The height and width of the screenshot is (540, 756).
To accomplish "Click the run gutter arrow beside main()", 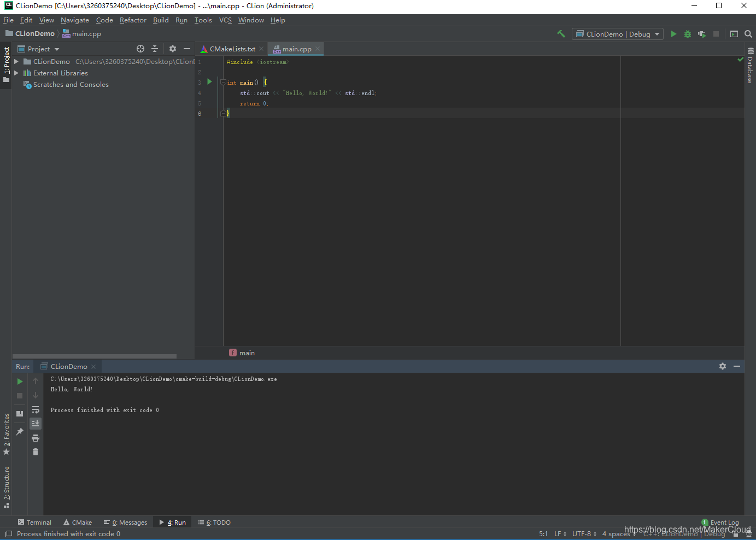I will pyautogui.click(x=209, y=82).
